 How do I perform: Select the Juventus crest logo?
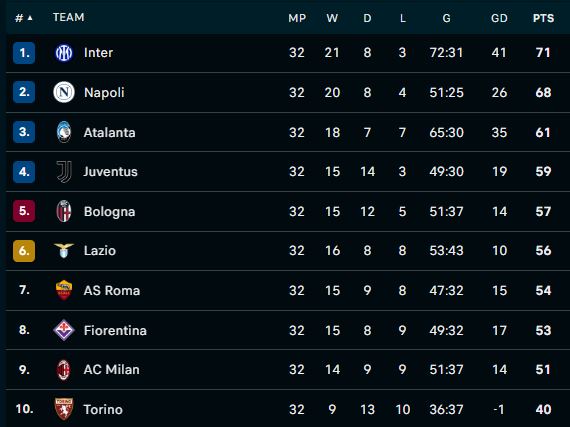pyautogui.click(x=64, y=172)
